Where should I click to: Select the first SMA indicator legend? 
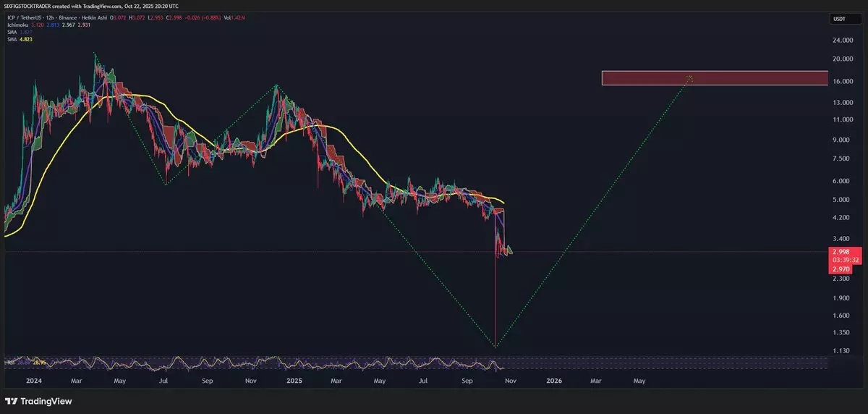[x=18, y=32]
